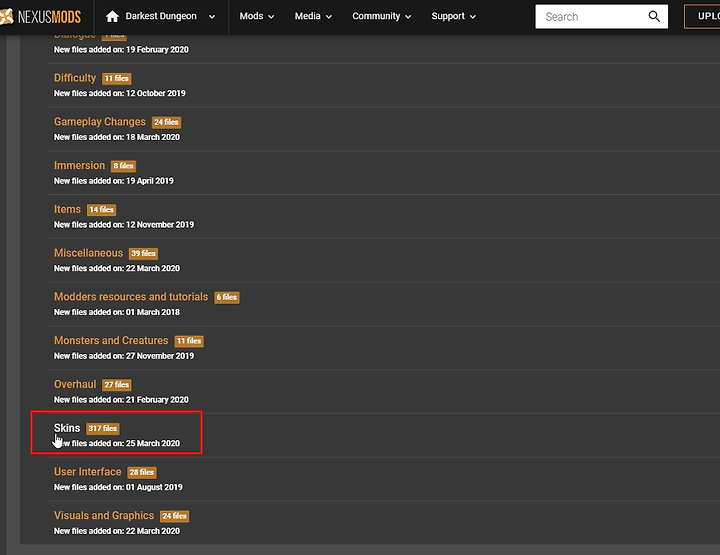Click the 6 files badge beside Modders resources
This screenshot has width=720, height=555.
[x=227, y=297]
